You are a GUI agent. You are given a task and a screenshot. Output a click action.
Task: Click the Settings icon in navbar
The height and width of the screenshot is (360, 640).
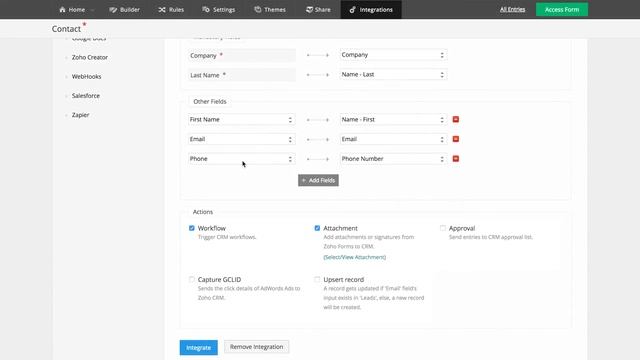[x=206, y=9]
